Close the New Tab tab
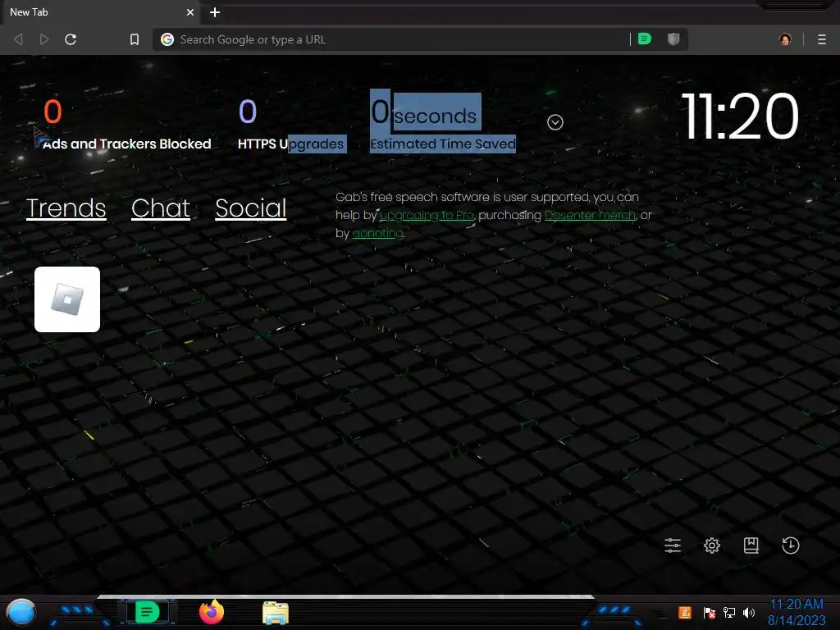The height and width of the screenshot is (630, 840). [190, 12]
